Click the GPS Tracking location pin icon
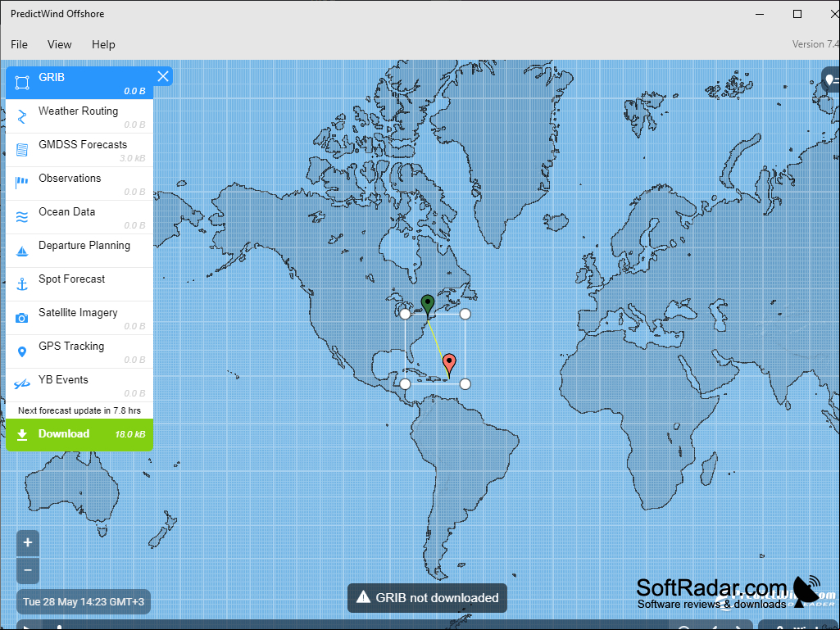The width and height of the screenshot is (840, 630). point(22,351)
